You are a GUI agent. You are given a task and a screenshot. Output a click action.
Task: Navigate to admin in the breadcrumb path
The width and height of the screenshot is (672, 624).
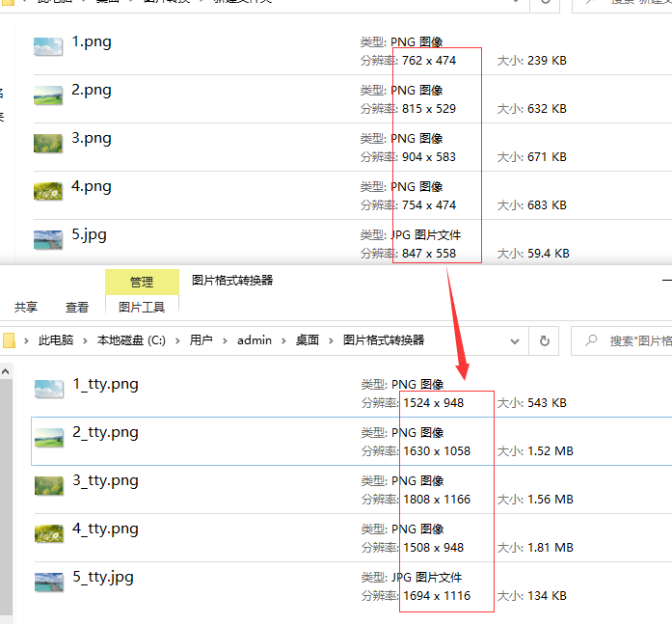(x=255, y=340)
